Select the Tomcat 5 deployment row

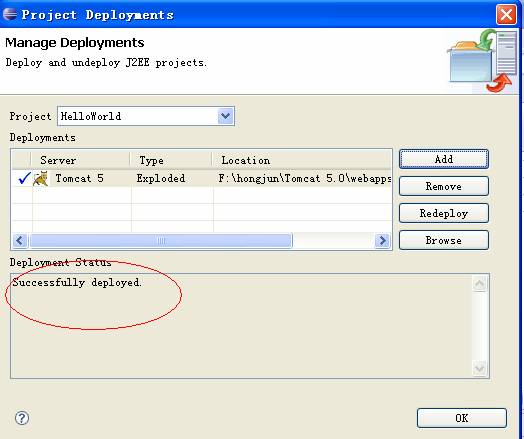[202, 178]
